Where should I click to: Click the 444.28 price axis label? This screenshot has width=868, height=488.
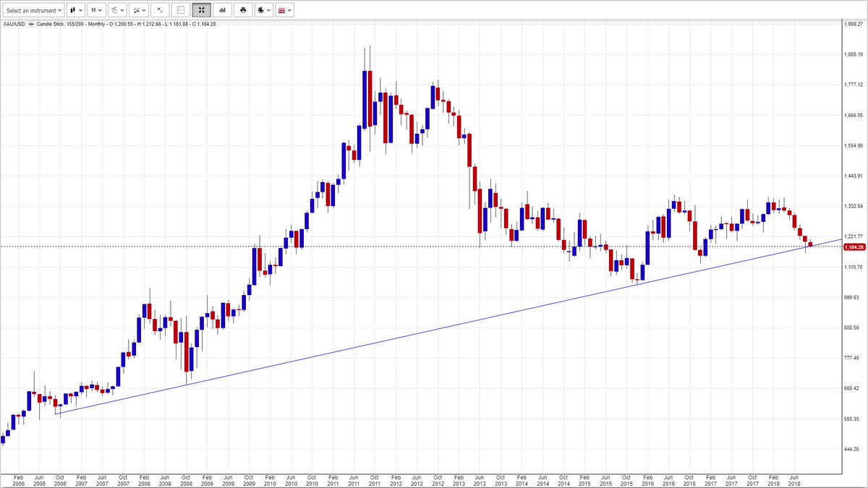click(851, 449)
